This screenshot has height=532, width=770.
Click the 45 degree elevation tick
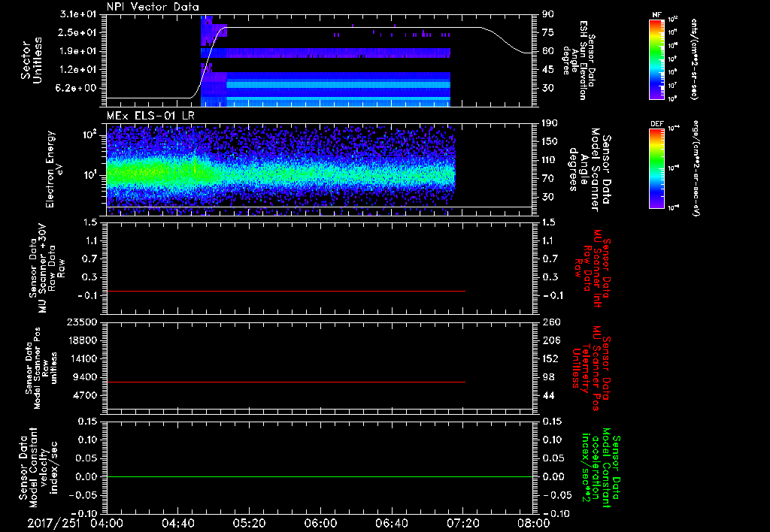point(548,70)
